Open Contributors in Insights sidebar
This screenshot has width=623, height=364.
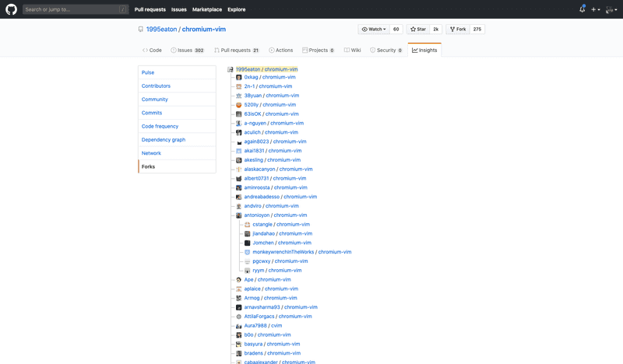coord(177,86)
